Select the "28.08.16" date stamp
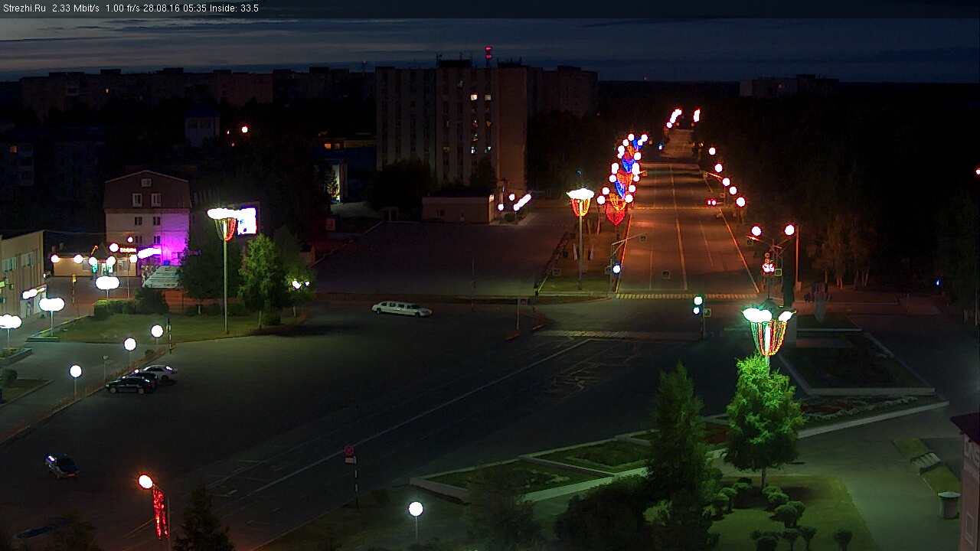 click(x=163, y=8)
